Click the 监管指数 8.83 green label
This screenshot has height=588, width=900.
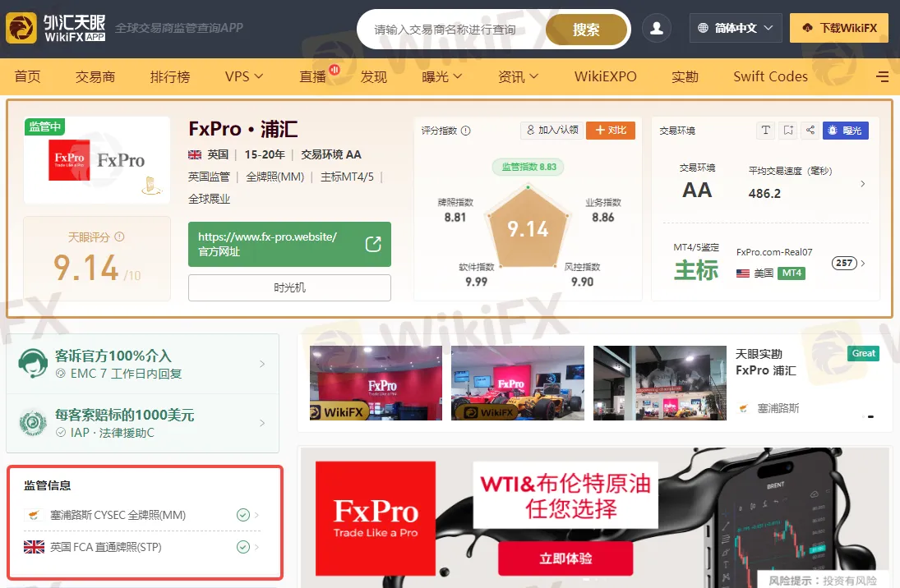point(528,167)
